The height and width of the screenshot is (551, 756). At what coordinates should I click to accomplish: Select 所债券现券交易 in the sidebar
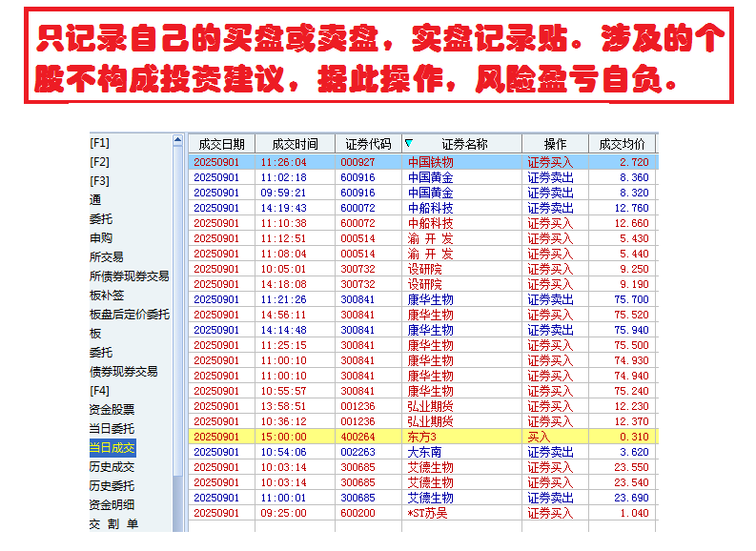[130, 276]
